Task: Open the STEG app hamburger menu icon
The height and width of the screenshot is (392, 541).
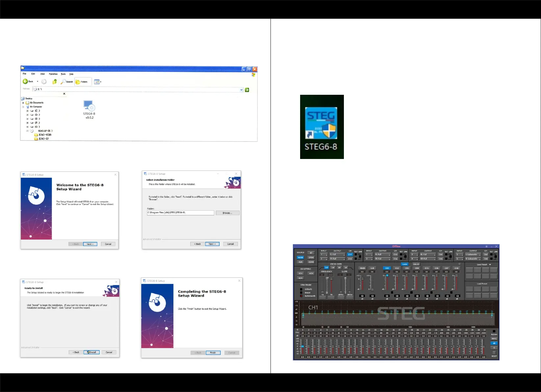Action: pos(486,246)
